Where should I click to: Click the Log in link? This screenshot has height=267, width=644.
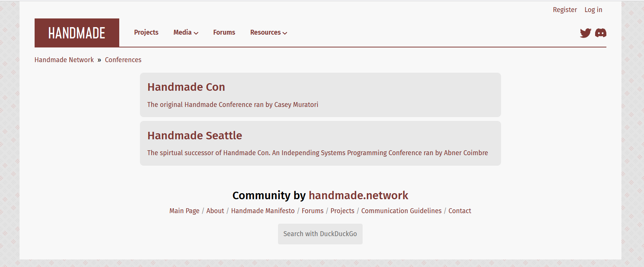point(593,10)
